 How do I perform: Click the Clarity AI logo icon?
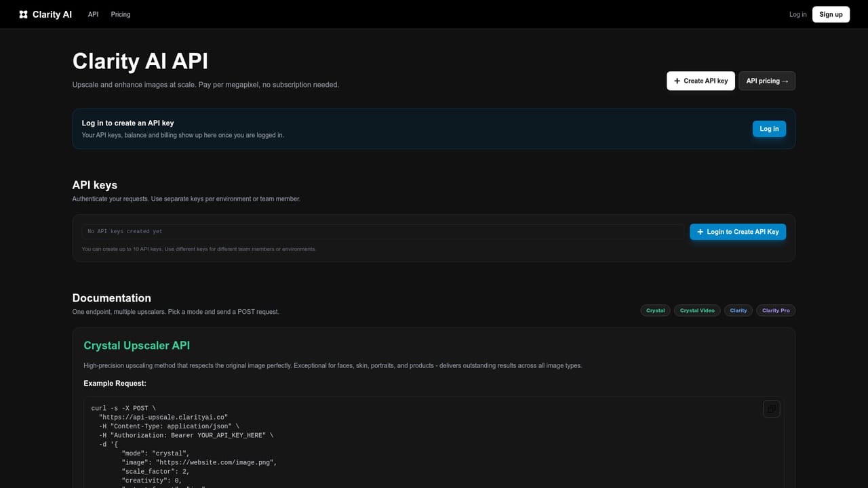pos(24,14)
